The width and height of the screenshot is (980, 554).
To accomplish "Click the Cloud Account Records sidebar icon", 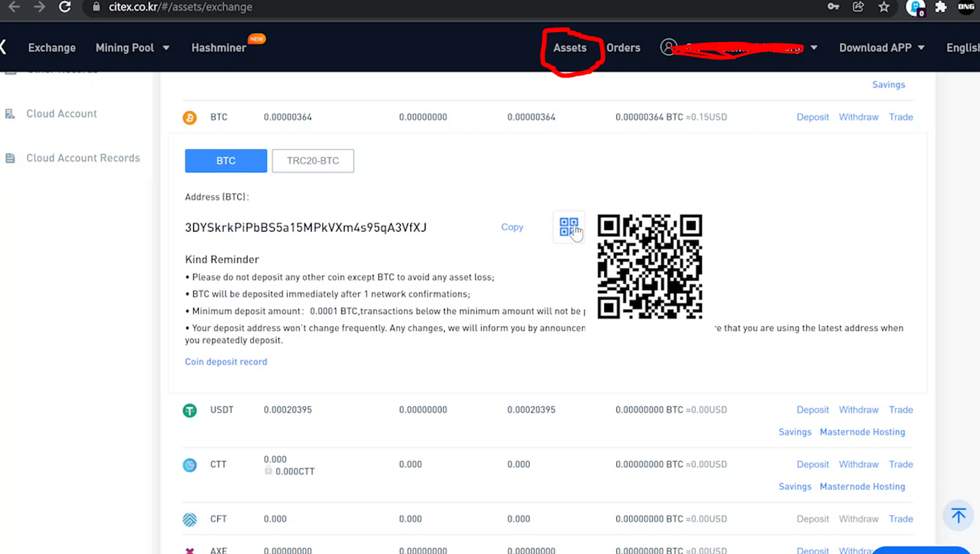I will coord(10,158).
